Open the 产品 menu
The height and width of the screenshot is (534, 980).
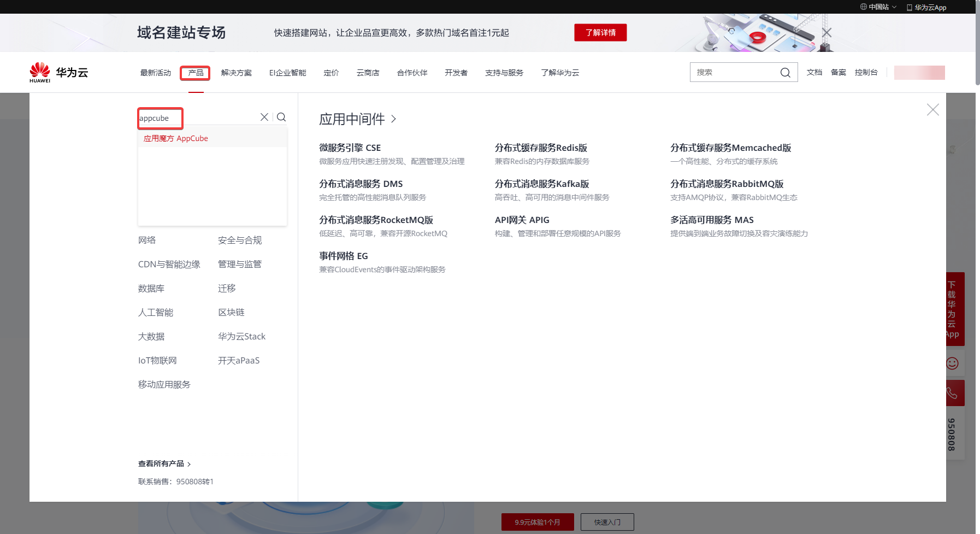point(196,73)
